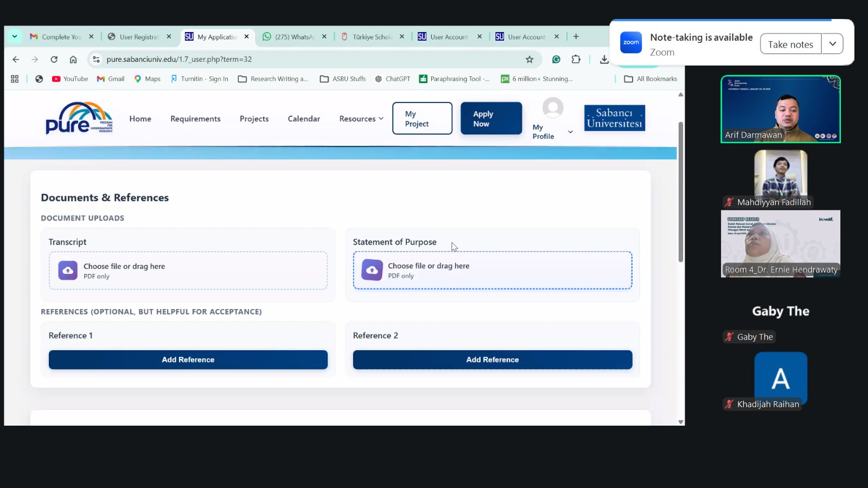Screen dimensions: 868x488
Task: Open the browser downloads icon
Action: point(604,60)
